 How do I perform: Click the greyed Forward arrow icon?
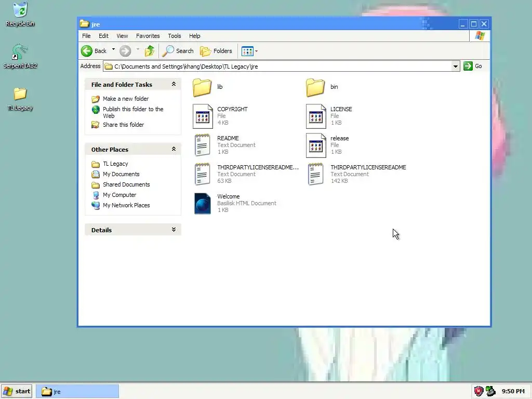tap(125, 51)
